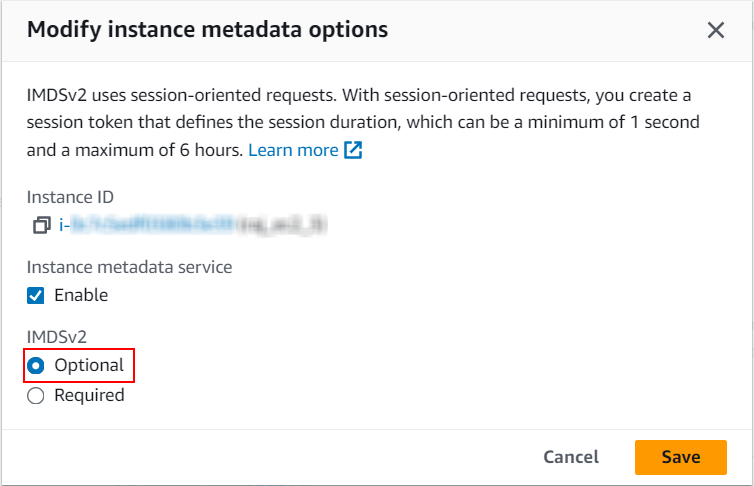The image size is (754, 486).
Task: Click the dialog header bar background
Action: click(529, 30)
